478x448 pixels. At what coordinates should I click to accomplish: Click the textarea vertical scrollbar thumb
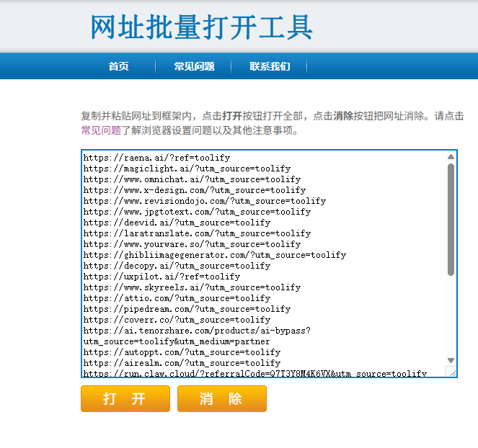451,220
